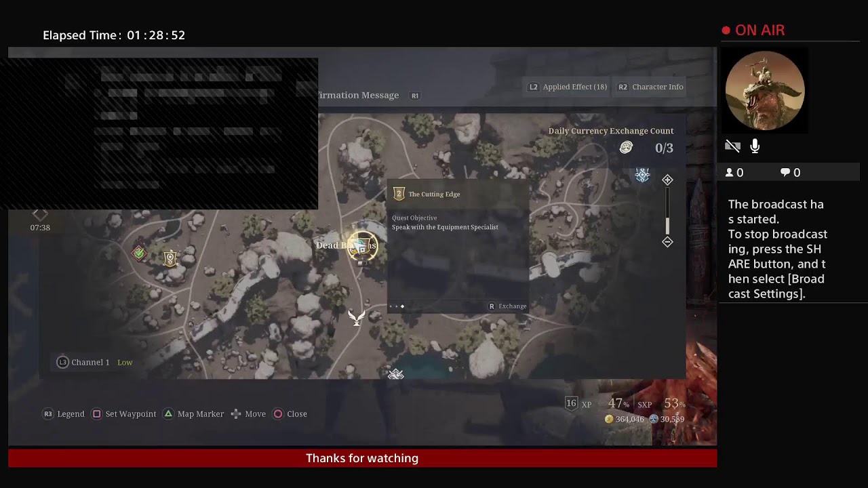This screenshot has height=488, width=868.
Task: Click the R Exchange prompt
Action: click(x=507, y=306)
